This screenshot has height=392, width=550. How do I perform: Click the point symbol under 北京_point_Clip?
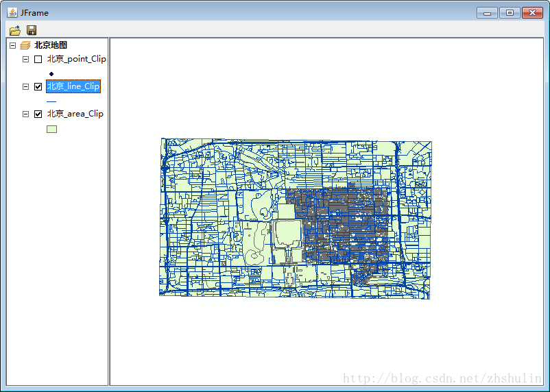coord(51,73)
